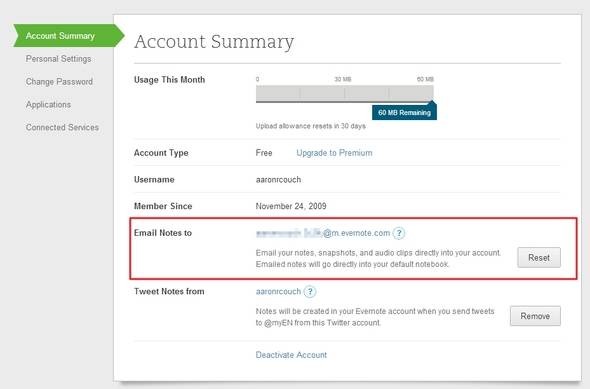Remove the linked Twitter account
590x389 pixels.
(535, 316)
